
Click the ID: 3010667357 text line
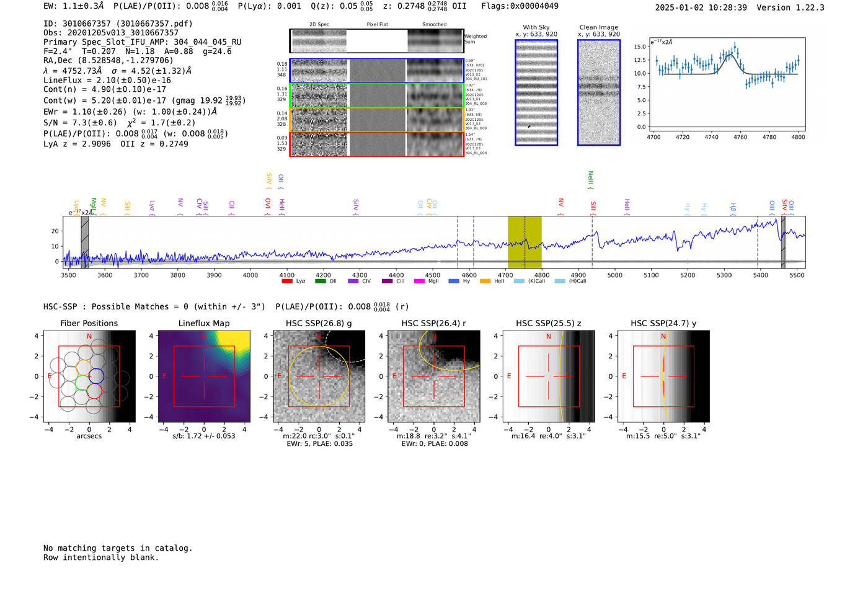pos(118,24)
